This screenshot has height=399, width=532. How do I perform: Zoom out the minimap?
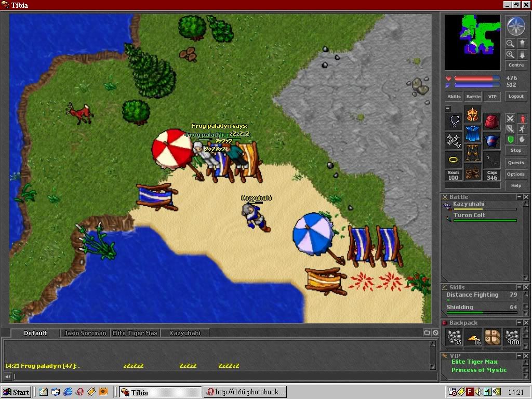pos(510,44)
